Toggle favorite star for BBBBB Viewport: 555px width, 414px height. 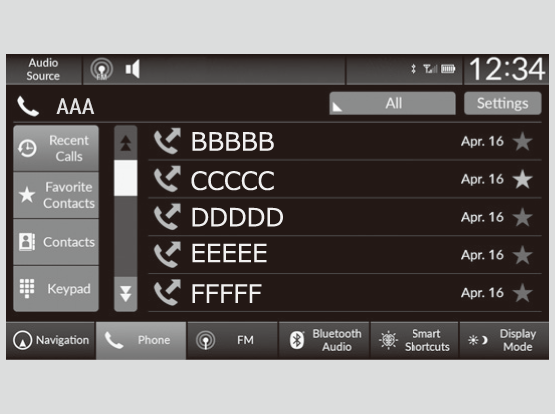(522, 141)
